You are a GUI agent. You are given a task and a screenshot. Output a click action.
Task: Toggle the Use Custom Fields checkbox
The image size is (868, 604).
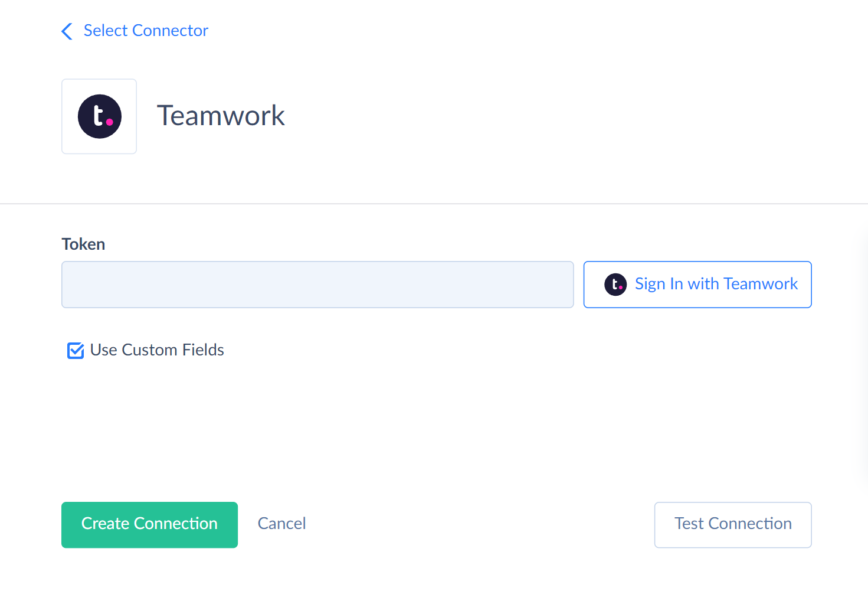(76, 351)
